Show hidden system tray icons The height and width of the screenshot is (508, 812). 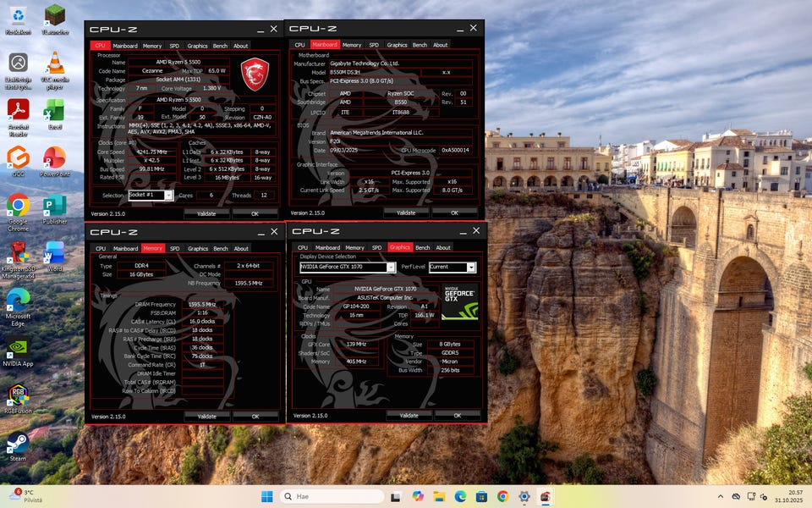721,497
